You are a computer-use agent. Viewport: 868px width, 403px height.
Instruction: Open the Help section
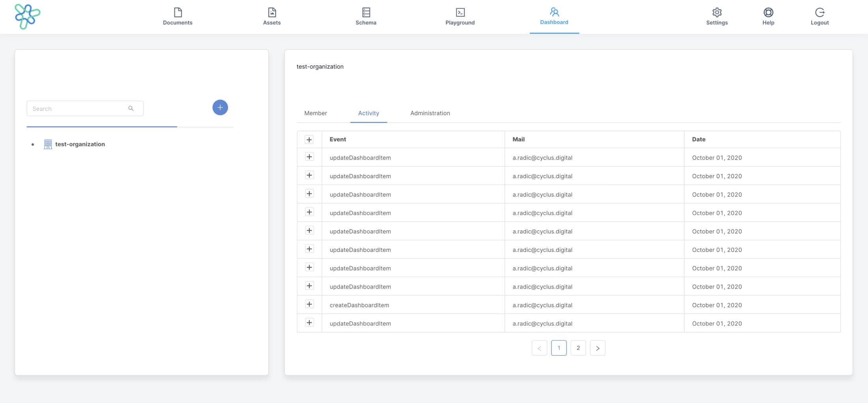tap(768, 17)
